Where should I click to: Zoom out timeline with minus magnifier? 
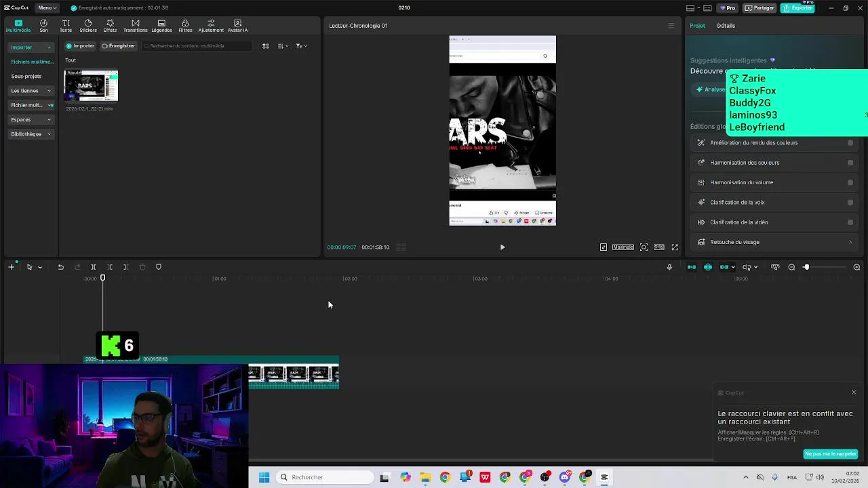[791, 267]
